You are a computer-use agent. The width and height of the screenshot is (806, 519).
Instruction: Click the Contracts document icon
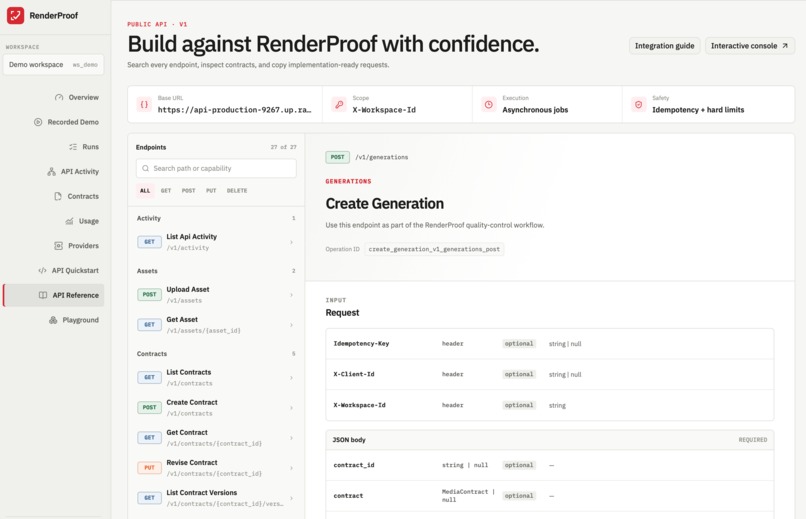click(x=58, y=196)
